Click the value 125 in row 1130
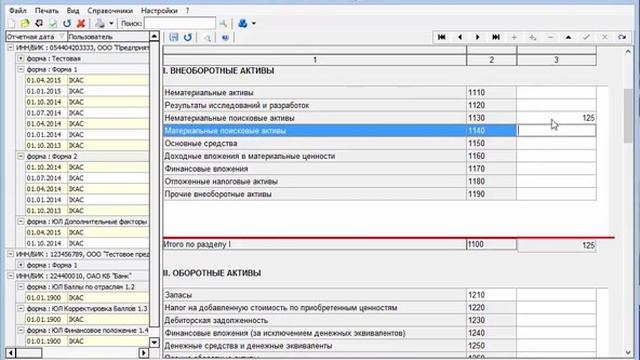This screenshot has height=360, width=640. [588, 118]
